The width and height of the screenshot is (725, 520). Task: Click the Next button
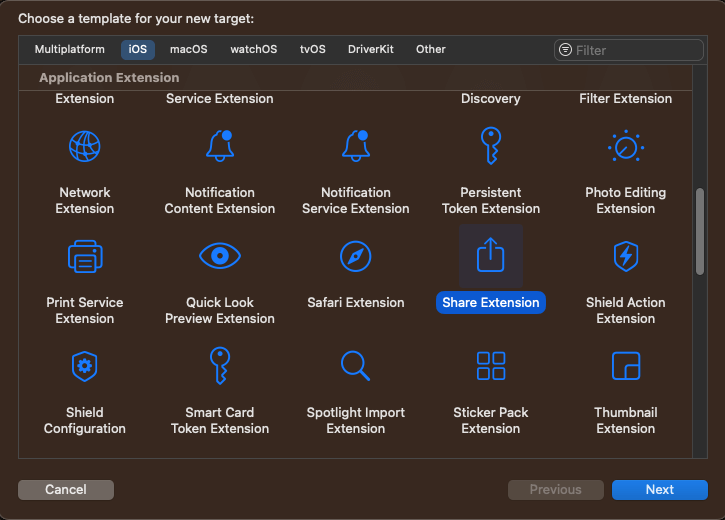(x=660, y=489)
